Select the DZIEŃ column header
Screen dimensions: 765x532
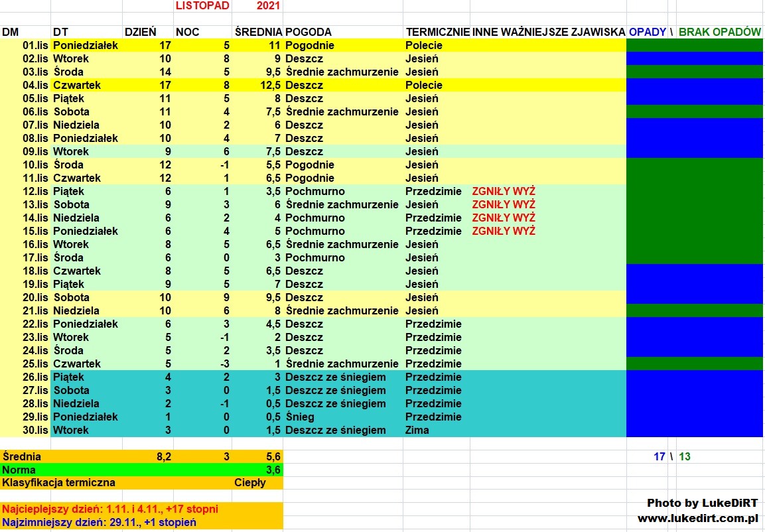click(141, 32)
